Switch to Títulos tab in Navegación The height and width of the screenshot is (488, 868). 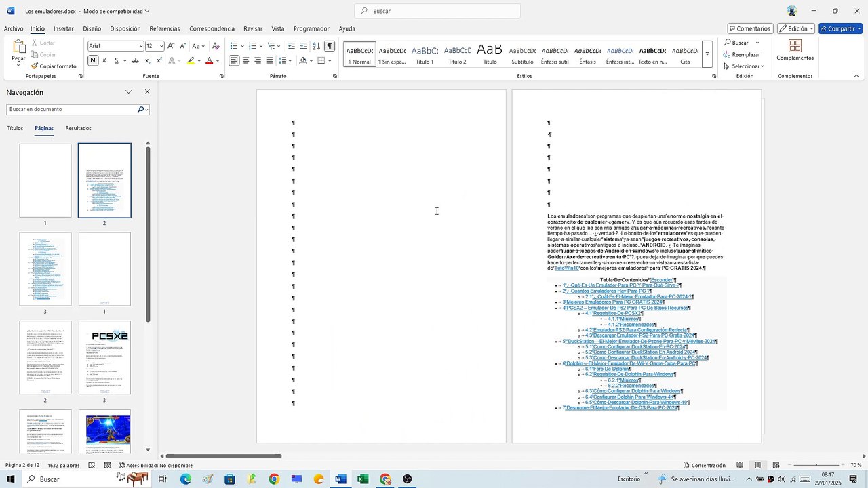(15, 128)
